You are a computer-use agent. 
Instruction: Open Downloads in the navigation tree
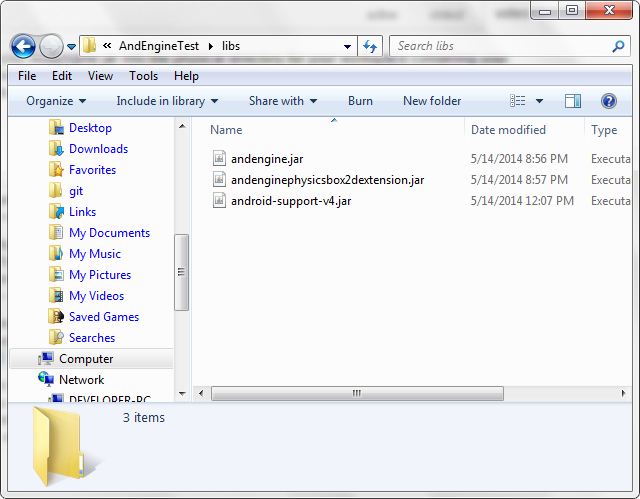(98, 149)
